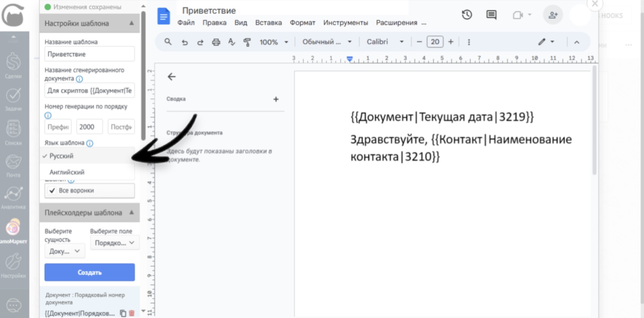Image resolution: width=644 pixels, height=318 pixels.
Task: Click the redo arrow
Action: [x=200, y=42]
